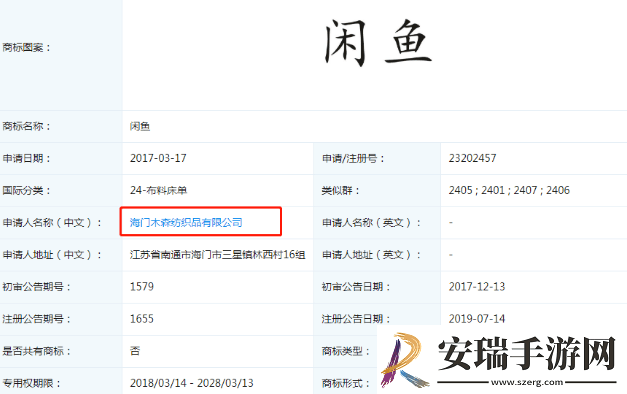Select shared trademark value 否
The height and width of the screenshot is (394, 627).
tap(135, 351)
